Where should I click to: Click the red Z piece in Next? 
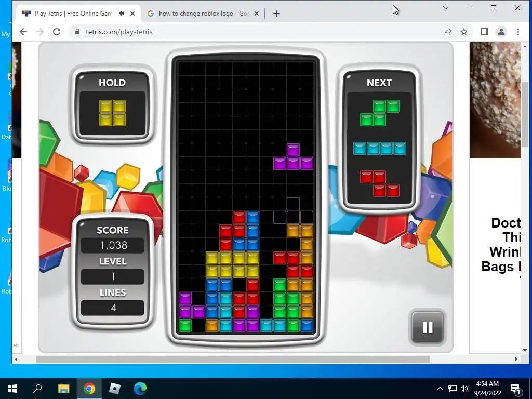pyautogui.click(x=380, y=183)
